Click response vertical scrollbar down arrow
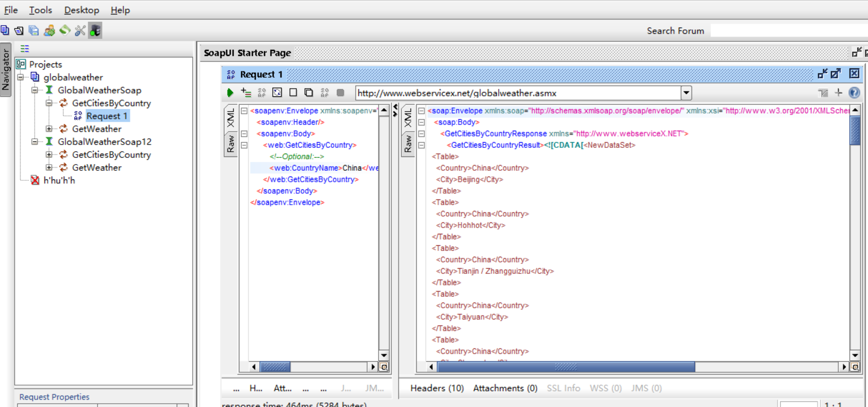 [x=855, y=355]
